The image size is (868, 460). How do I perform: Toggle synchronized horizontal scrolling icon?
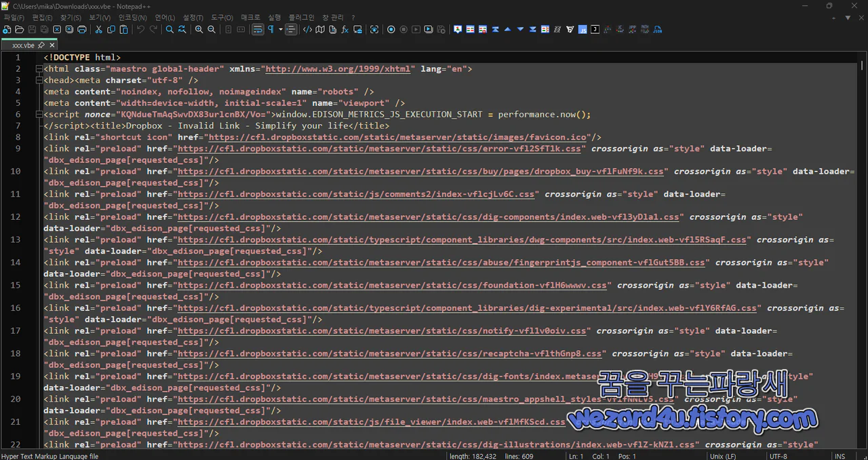tap(241, 30)
